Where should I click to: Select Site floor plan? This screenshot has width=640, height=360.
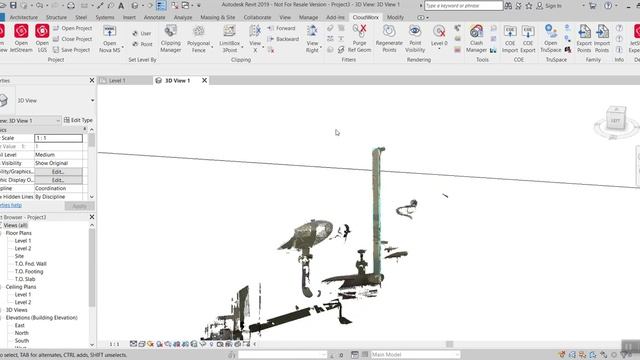[19, 256]
